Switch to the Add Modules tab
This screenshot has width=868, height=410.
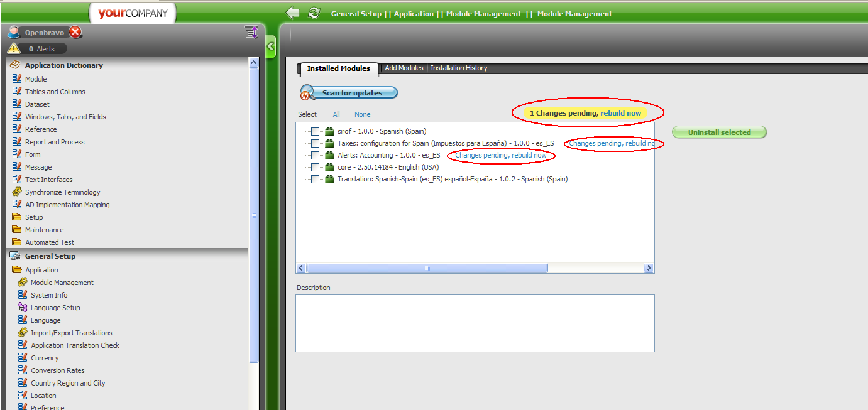(404, 68)
